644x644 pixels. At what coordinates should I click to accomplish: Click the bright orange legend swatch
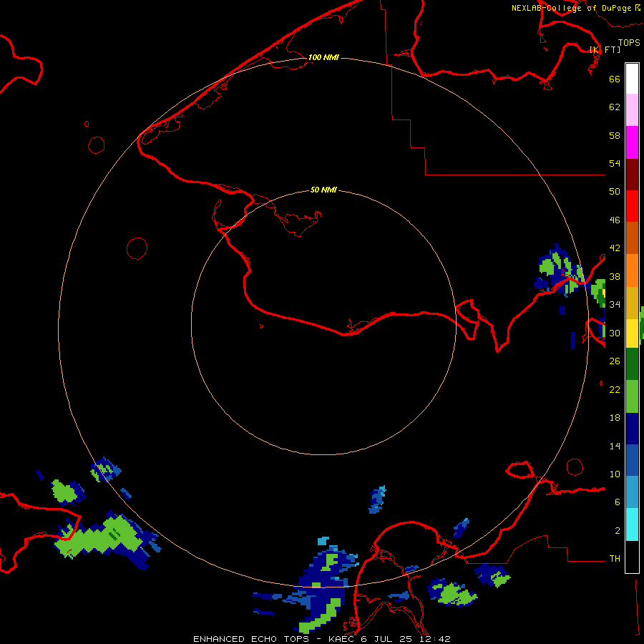point(632,270)
